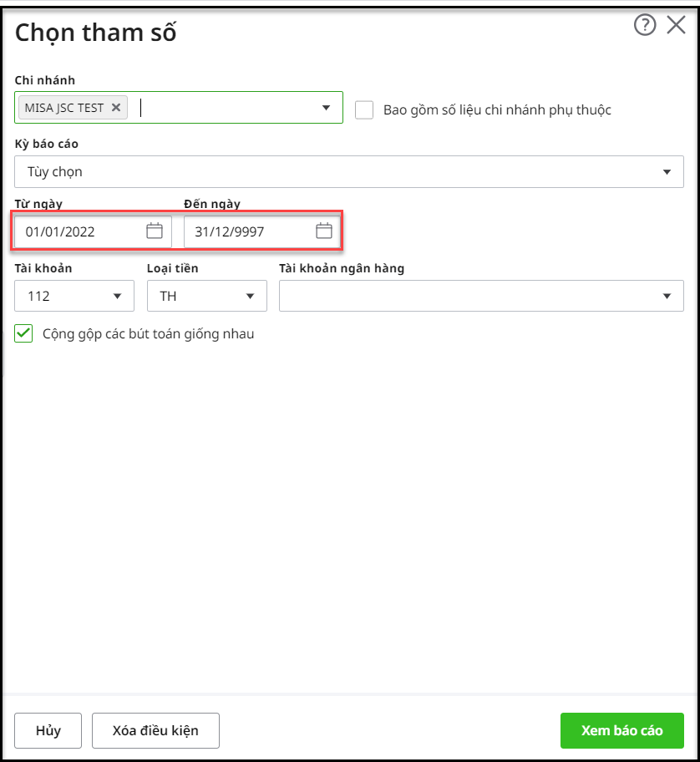Expand the Kỳ báo cáo dropdown arrow

[x=667, y=172]
